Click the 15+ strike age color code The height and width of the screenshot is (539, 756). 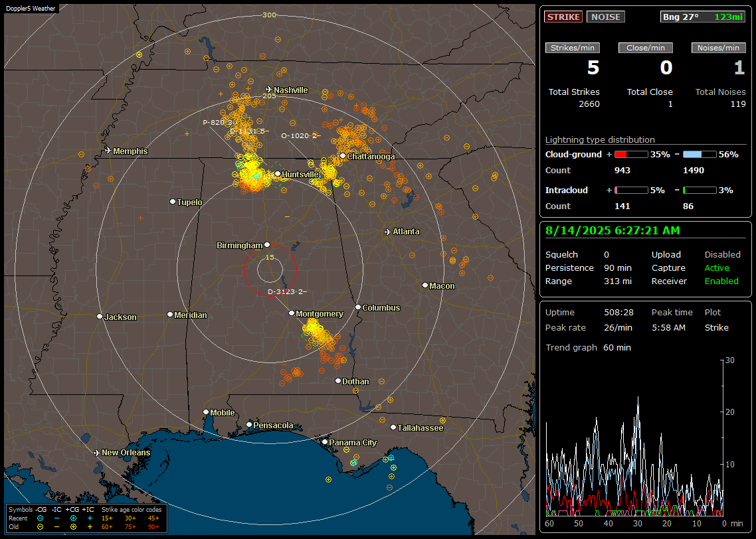(107, 518)
